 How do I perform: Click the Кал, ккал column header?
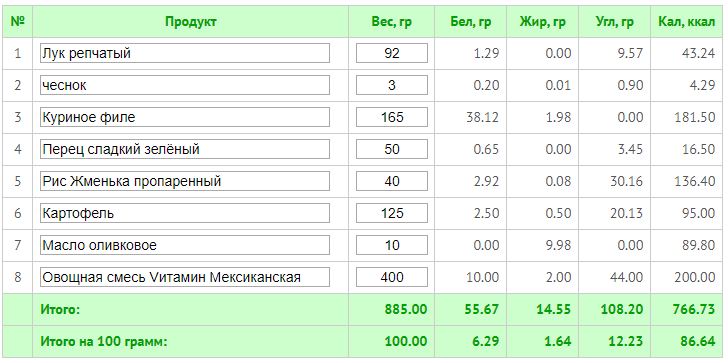tap(687, 22)
